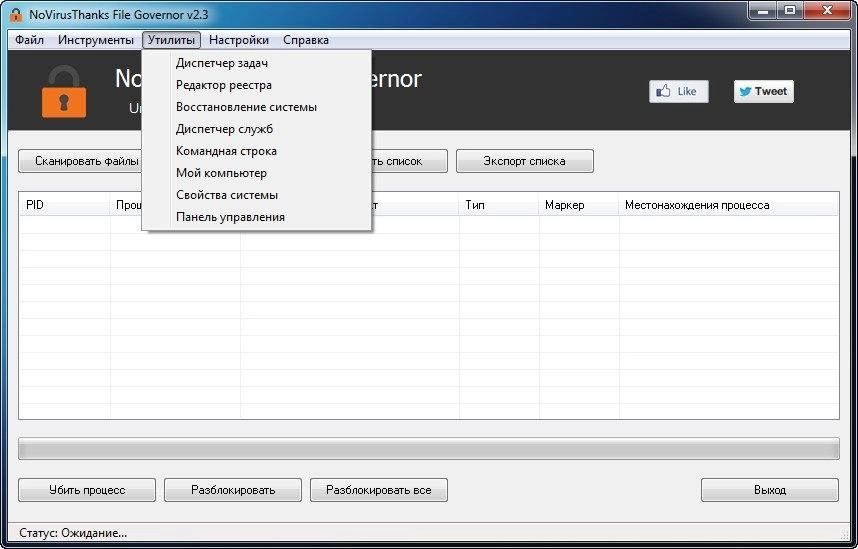This screenshot has width=858, height=549.
Task: Click the Выход button
Action: pos(770,490)
